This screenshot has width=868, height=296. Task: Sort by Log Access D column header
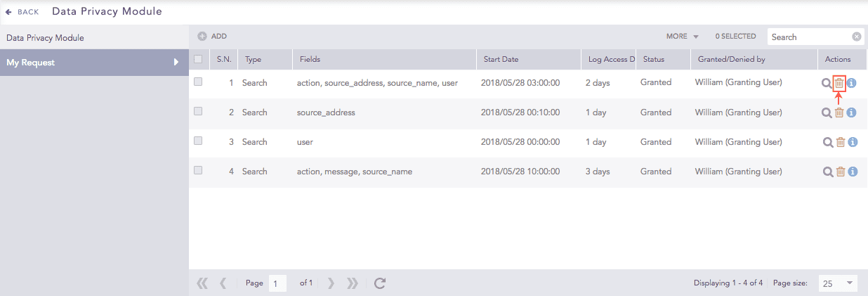click(608, 59)
